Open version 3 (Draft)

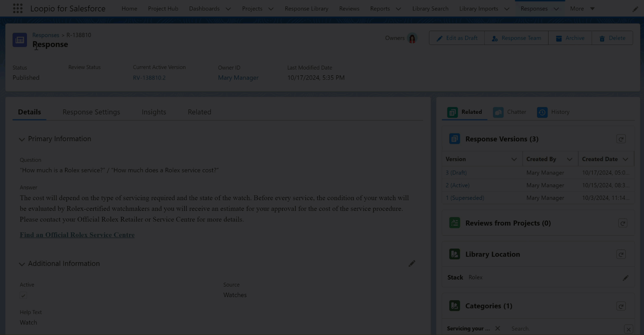coord(456,173)
